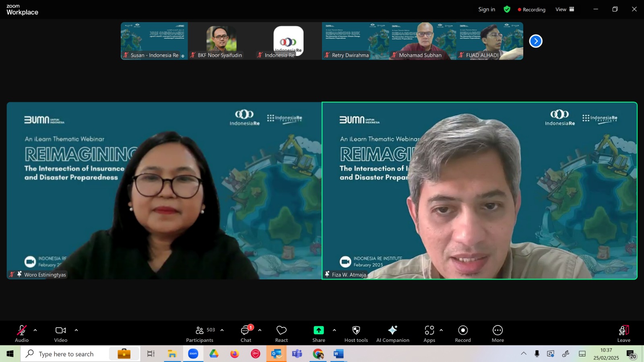644x362 pixels.
Task: Click the green encryption shield icon
Action: tap(507, 9)
